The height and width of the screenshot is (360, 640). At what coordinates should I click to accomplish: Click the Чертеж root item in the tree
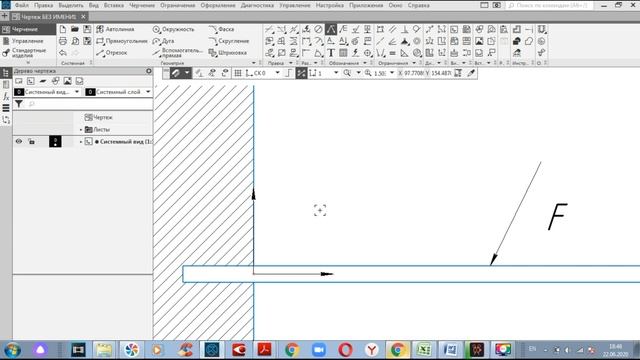pos(98,118)
